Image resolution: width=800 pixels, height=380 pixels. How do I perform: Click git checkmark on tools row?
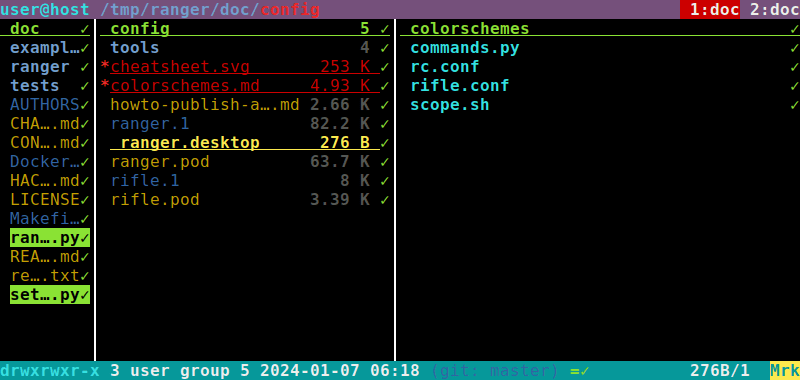[x=385, y=48]
